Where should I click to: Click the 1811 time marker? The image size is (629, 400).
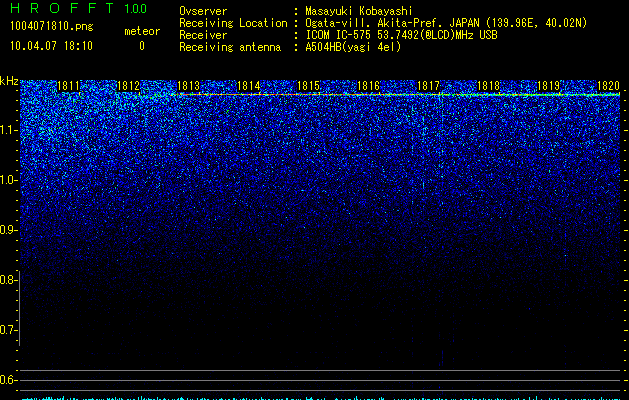[68, 86]
